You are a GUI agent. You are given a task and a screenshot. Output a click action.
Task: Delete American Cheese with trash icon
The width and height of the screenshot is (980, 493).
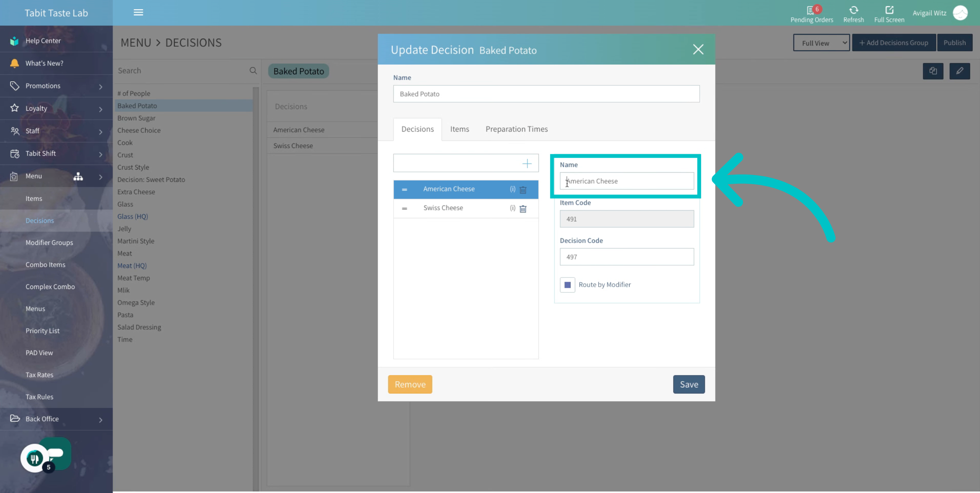coord(523,190)
